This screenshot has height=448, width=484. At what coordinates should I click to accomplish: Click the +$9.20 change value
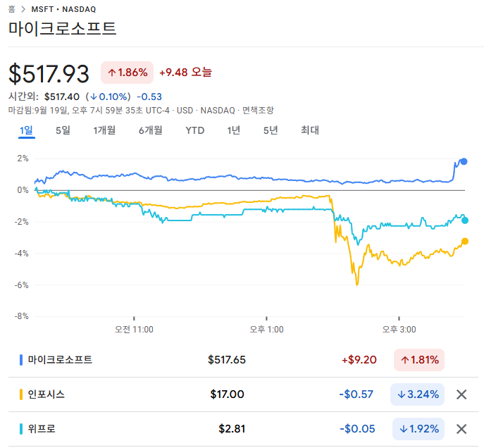coord(359,360)
